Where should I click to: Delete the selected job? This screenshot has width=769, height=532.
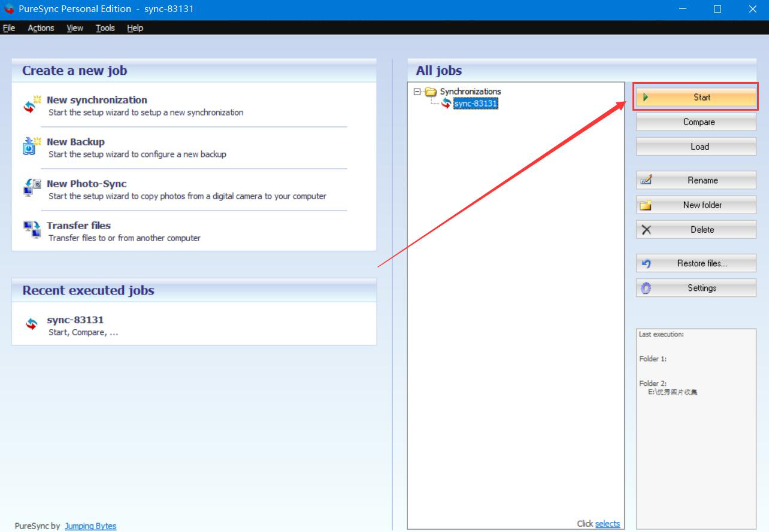coord(696,230)
